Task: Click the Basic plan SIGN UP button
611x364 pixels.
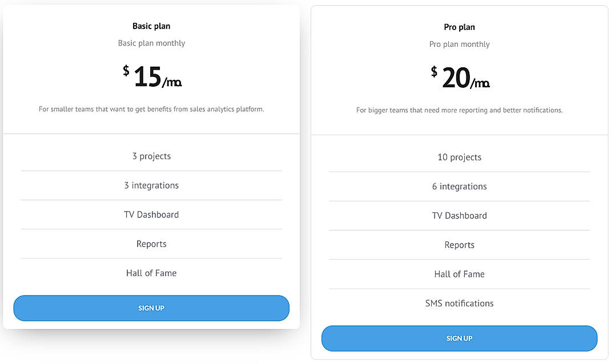Action: coord(151,308)
